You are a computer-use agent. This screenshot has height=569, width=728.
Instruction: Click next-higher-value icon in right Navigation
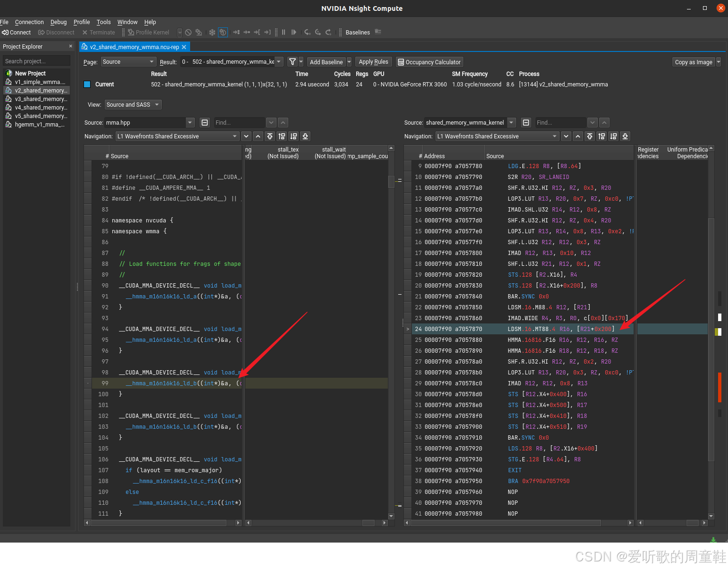click(602, 136)
